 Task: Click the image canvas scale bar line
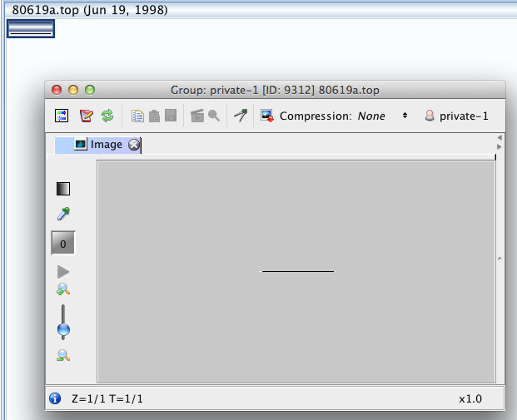[296, 271]
